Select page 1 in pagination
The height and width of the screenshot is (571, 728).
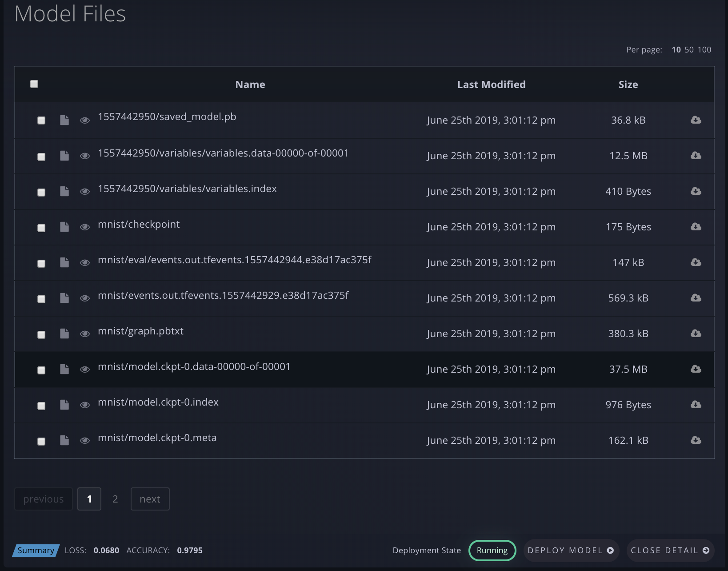click(x=89, y=499)
